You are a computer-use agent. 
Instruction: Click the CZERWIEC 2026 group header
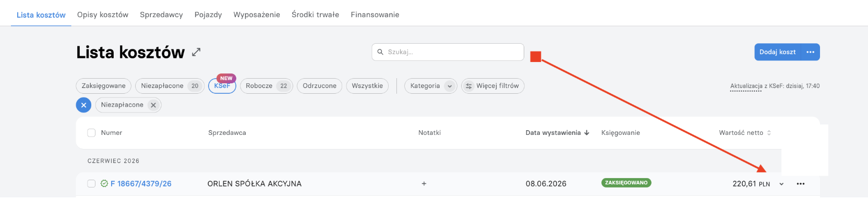[113, 161]
